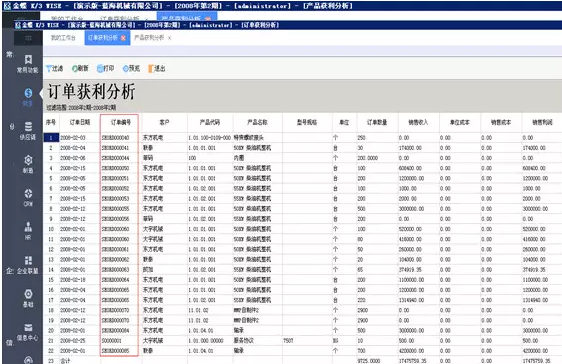Click the 销售收入 column header

click(x=418, y=122)
